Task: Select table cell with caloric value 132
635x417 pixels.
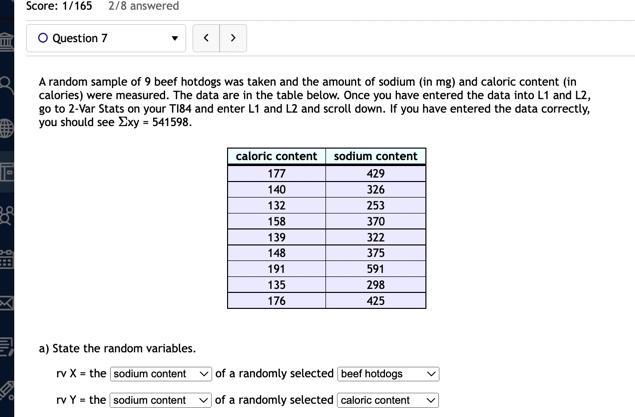Action: [277, 206]
